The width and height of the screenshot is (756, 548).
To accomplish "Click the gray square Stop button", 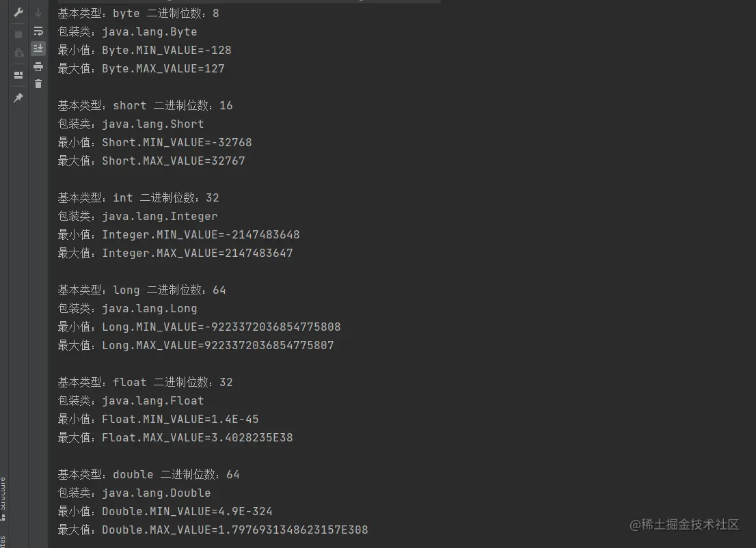I will [18, 34].
